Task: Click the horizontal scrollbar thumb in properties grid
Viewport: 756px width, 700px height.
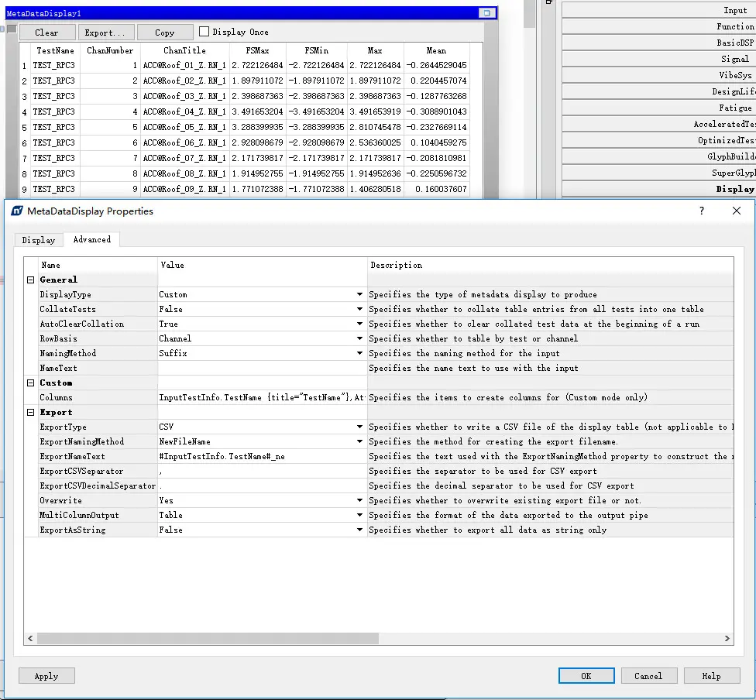Action: (208, 638)
